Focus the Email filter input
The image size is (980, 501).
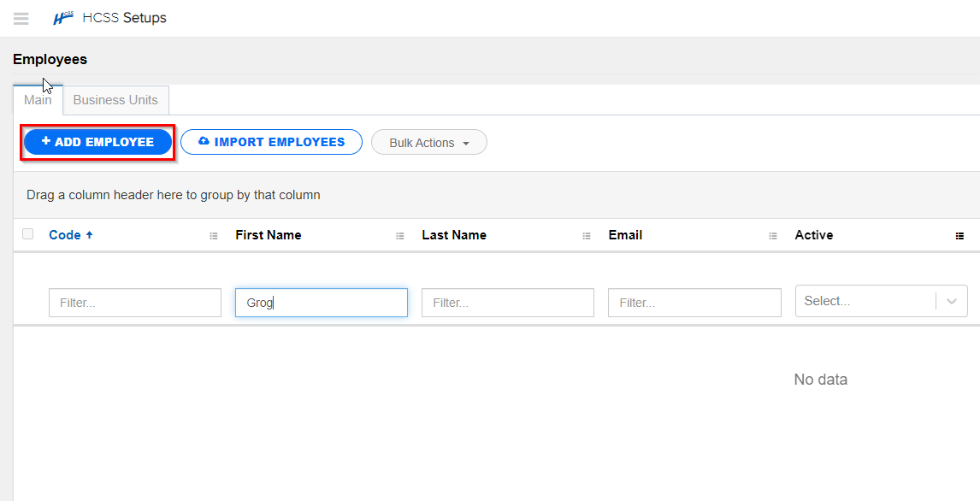point(694,303)
